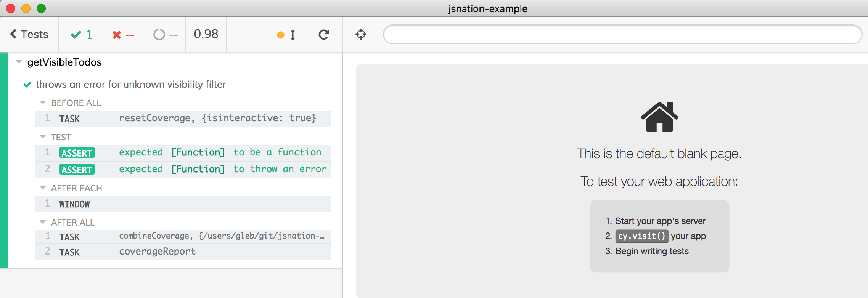868x298 pixels.
Task: Select the resetCoverage task command
Action: pyautogui.click(x=183, y=119)
